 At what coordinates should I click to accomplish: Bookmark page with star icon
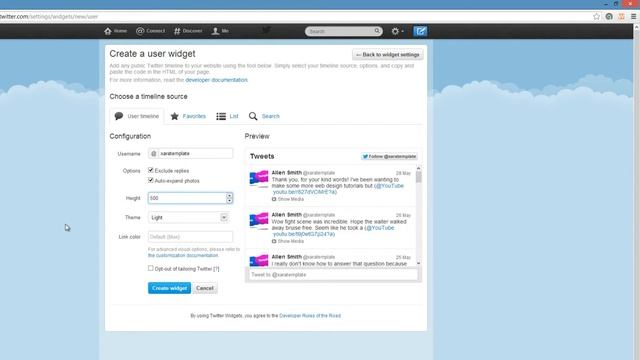tap(596, 17)
